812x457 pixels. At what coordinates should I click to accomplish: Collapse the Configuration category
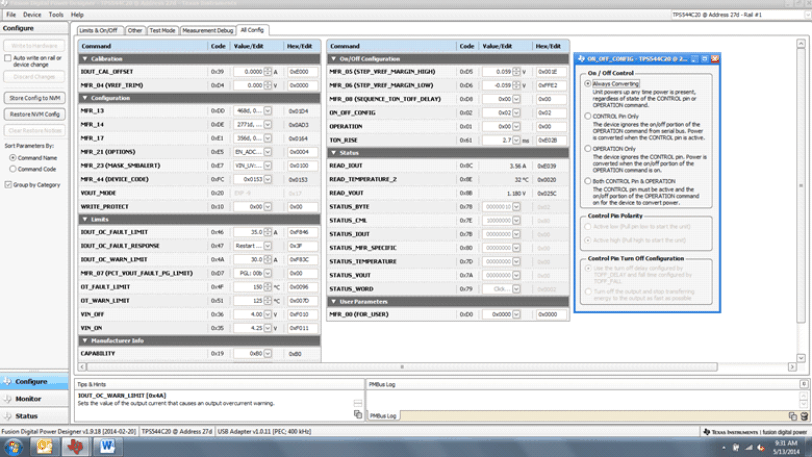tap(85, 98)
